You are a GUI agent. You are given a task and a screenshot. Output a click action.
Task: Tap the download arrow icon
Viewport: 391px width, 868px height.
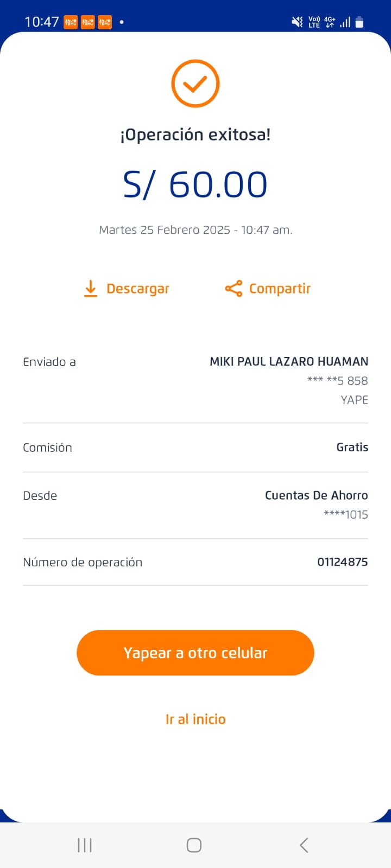click(x=91, y=289)
